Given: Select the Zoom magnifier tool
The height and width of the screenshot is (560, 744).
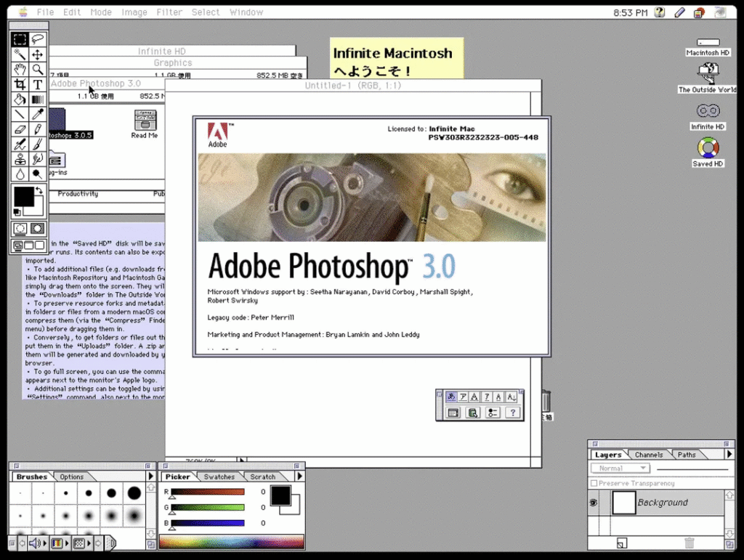Looking at the screenshot, I should (38, 70).
